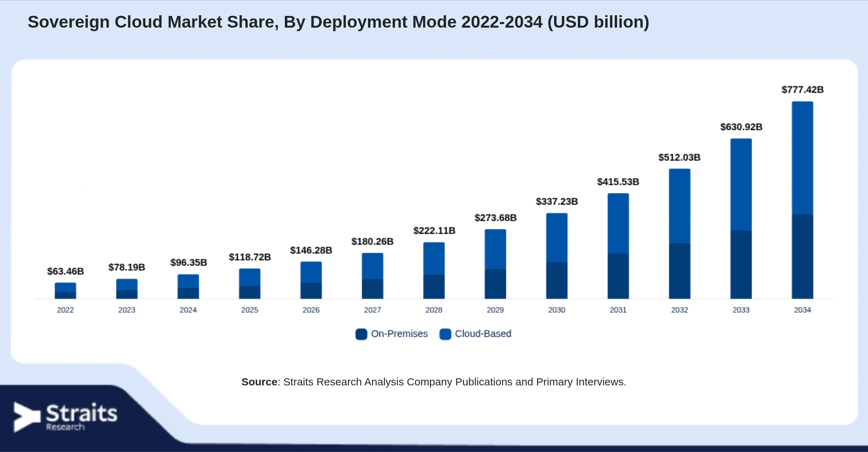Click the $118.72B data label
This screenshot has width=868, height=452.
point(250,257)
